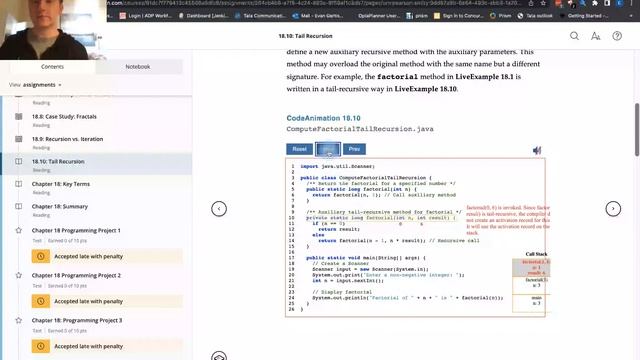The image size is (640, 360).
Task: Open the help question mark icon
Action: [x=617, y=36]
